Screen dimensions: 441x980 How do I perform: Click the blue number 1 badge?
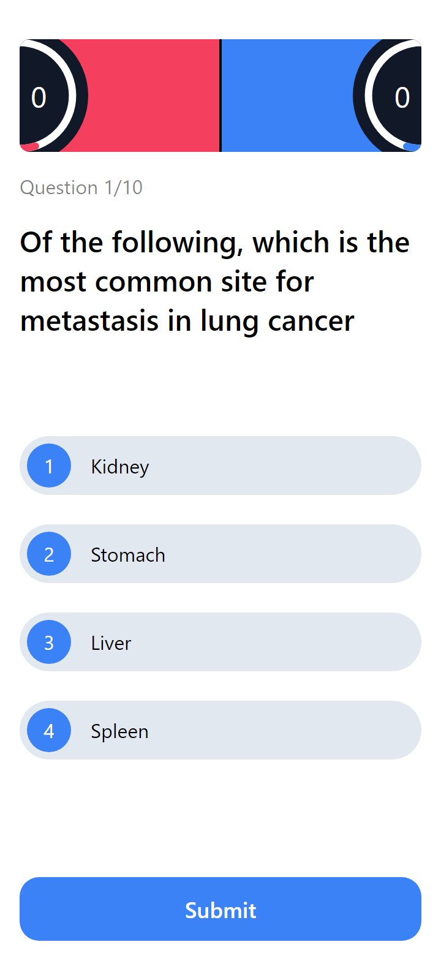(49, 466)
